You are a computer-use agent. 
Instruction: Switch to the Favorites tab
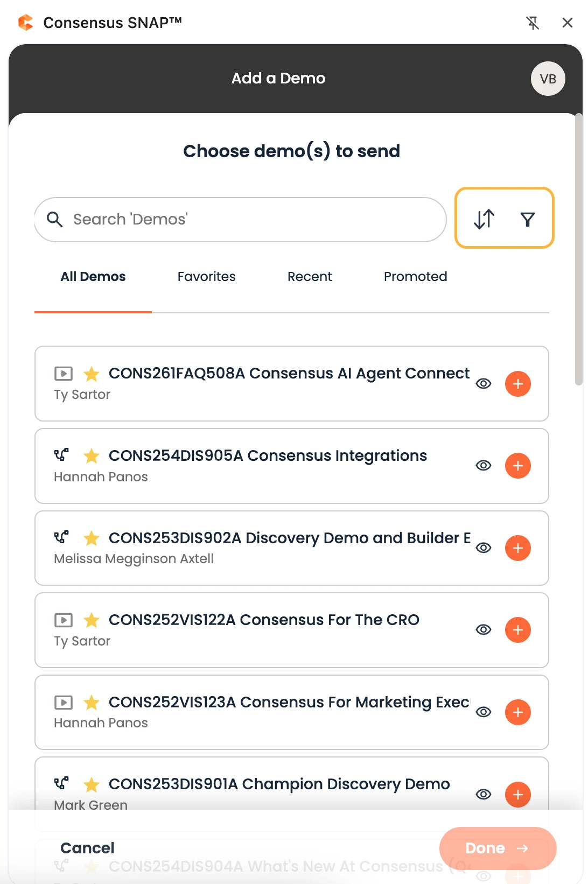206,277
